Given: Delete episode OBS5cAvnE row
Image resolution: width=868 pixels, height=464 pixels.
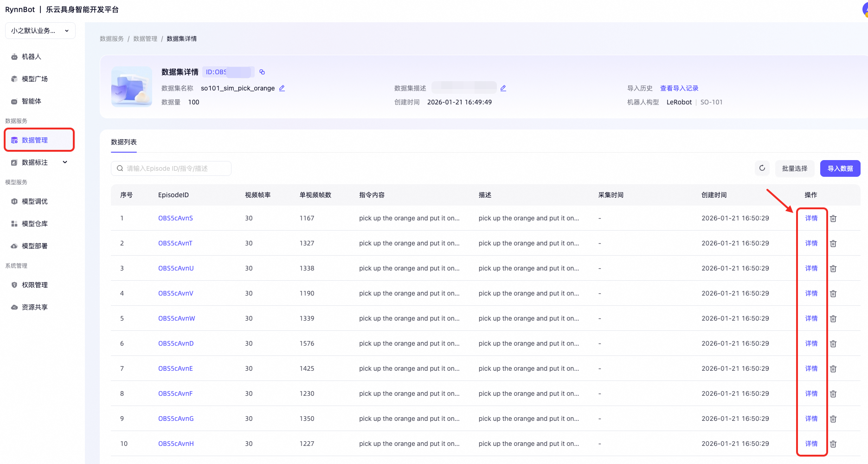Looking at the screenshot, I should pos(833,369).
